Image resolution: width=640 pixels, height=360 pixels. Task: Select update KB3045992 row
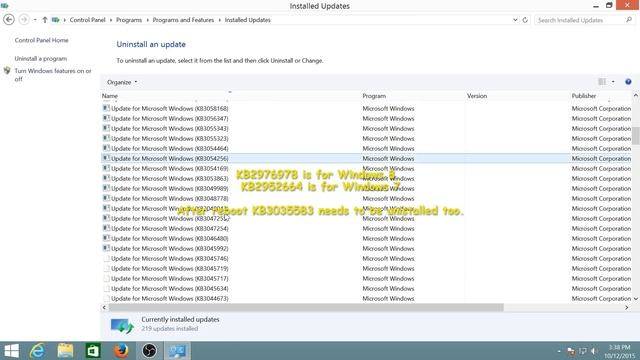point(366,248)
